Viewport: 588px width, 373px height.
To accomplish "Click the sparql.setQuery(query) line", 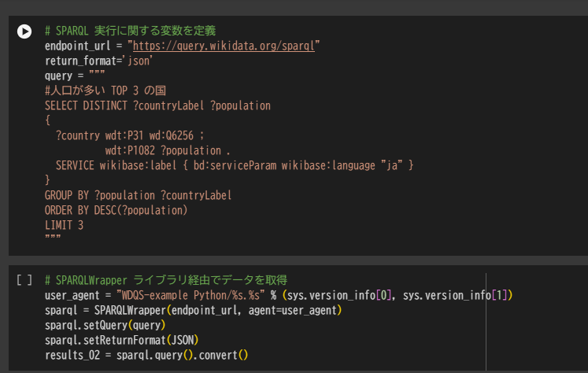I will click(105, 325).
